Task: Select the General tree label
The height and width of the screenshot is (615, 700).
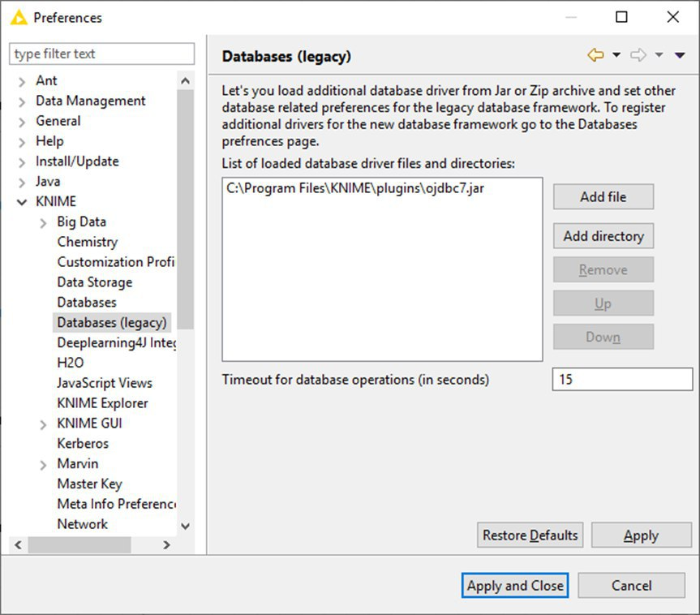Action: pos(58,121)
